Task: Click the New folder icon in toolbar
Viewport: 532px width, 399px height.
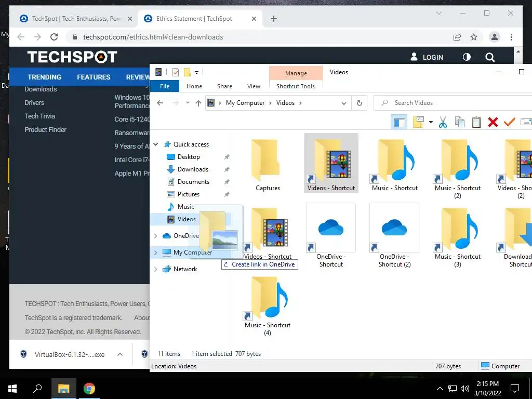Action: pos(418,122)
